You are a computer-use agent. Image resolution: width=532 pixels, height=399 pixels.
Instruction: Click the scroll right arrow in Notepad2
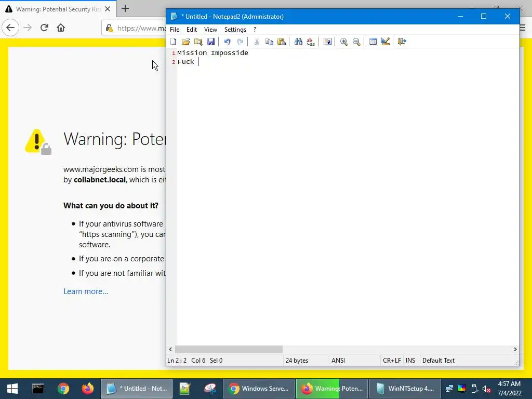515,349
